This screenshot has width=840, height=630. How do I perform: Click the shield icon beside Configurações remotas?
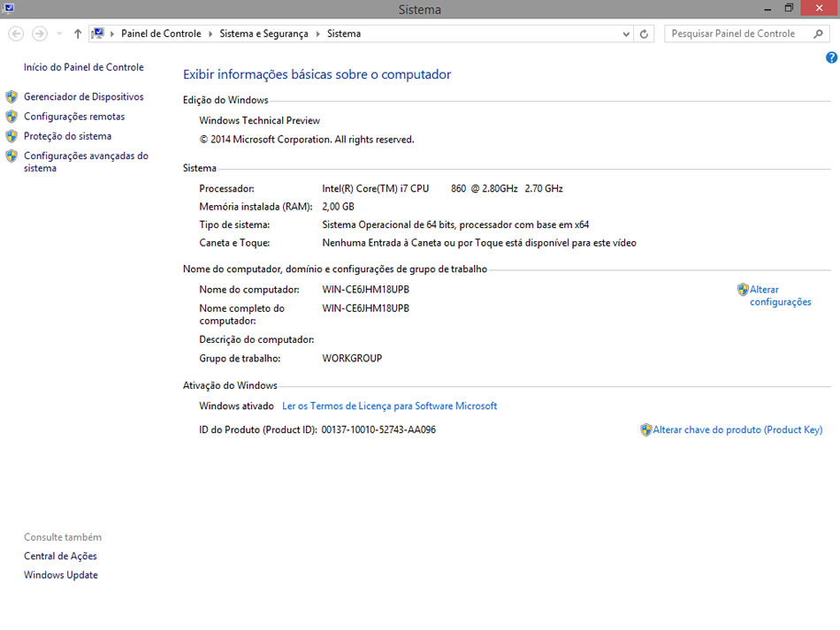tap(11, 117)
